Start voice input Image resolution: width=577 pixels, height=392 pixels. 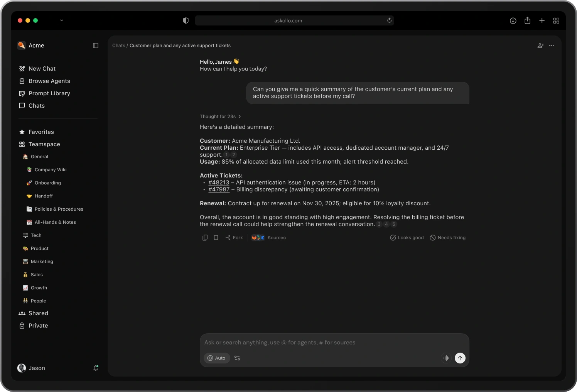[x=446, y=358]
